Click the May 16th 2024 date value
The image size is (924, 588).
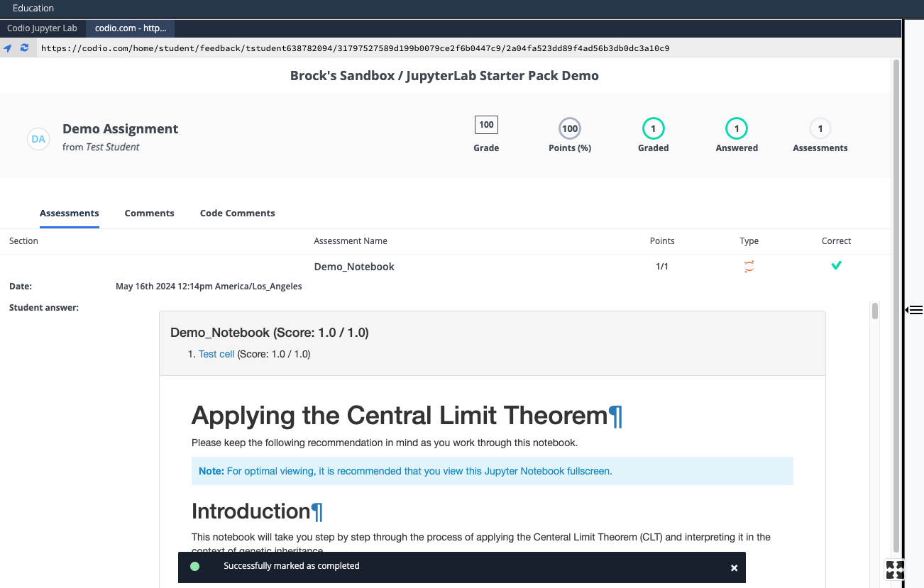pyautogui.click(x=209, y=287)
